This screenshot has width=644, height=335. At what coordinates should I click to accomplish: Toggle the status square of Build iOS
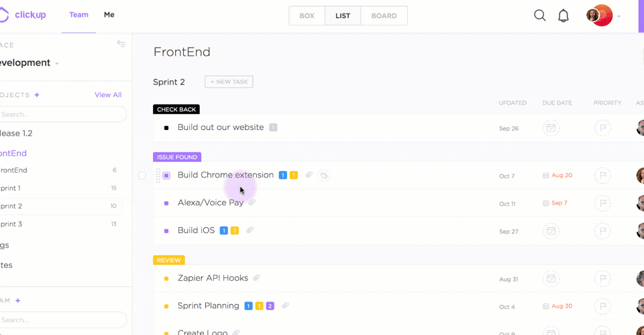pos(166,230)
